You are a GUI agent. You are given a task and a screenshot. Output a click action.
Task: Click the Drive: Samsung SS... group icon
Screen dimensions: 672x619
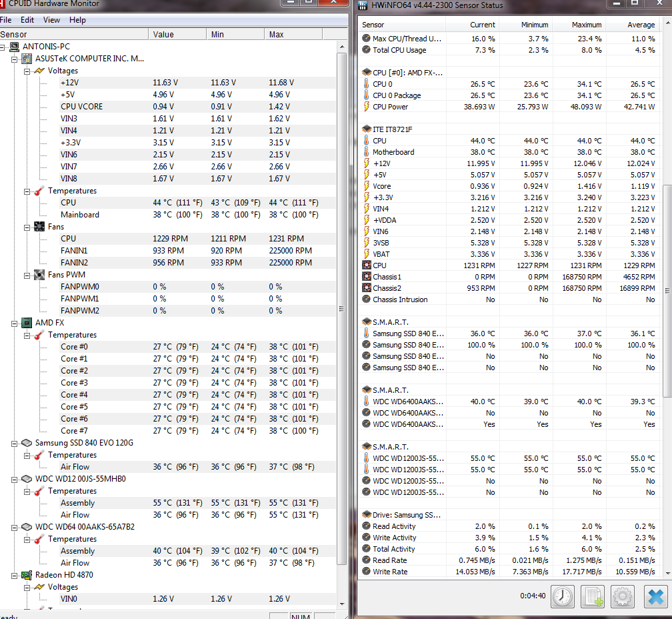(367, 514)
